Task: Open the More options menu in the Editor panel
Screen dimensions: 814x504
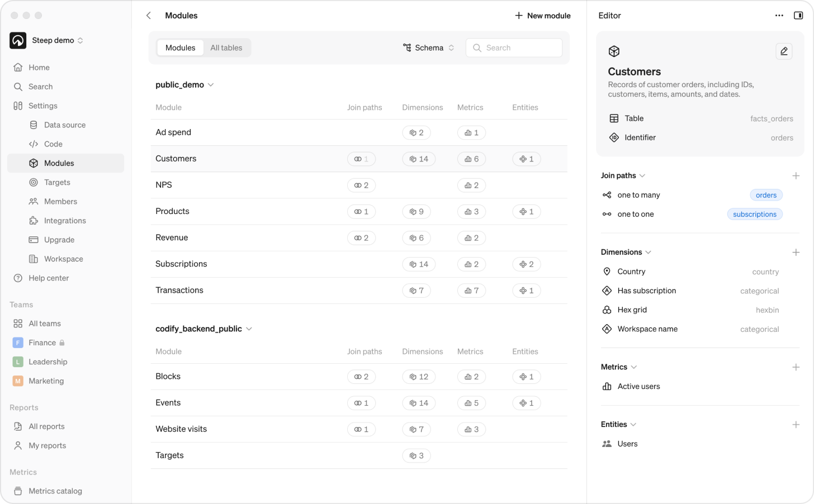Action: pos(779,15)
